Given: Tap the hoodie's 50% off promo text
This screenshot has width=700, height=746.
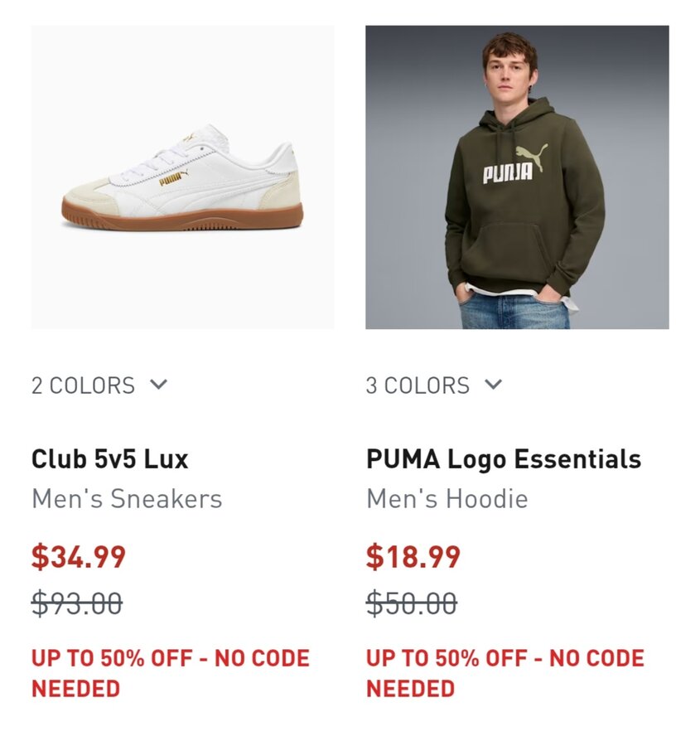Looking at the screenshot, I should 505,673.
